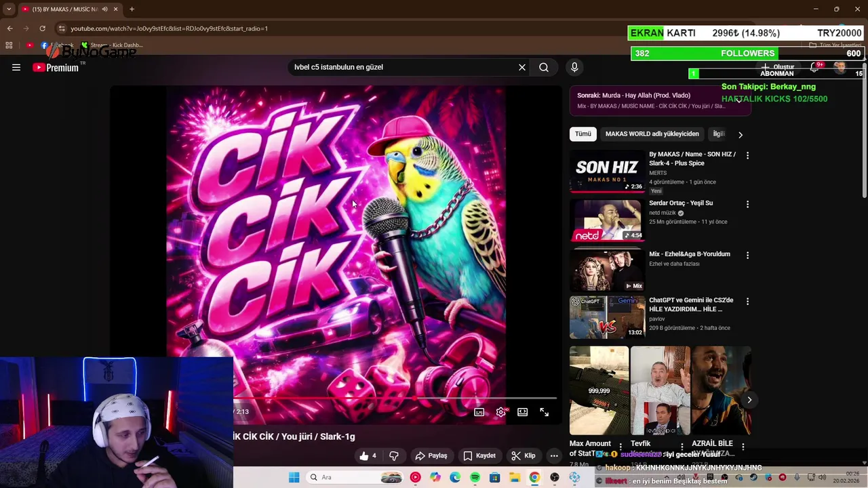Image resolution: width=868 pixels, height=488 pixels.
Task: Open the Sonraki: Murda - Hay Allah playlist panel
Action: (660, 100)
